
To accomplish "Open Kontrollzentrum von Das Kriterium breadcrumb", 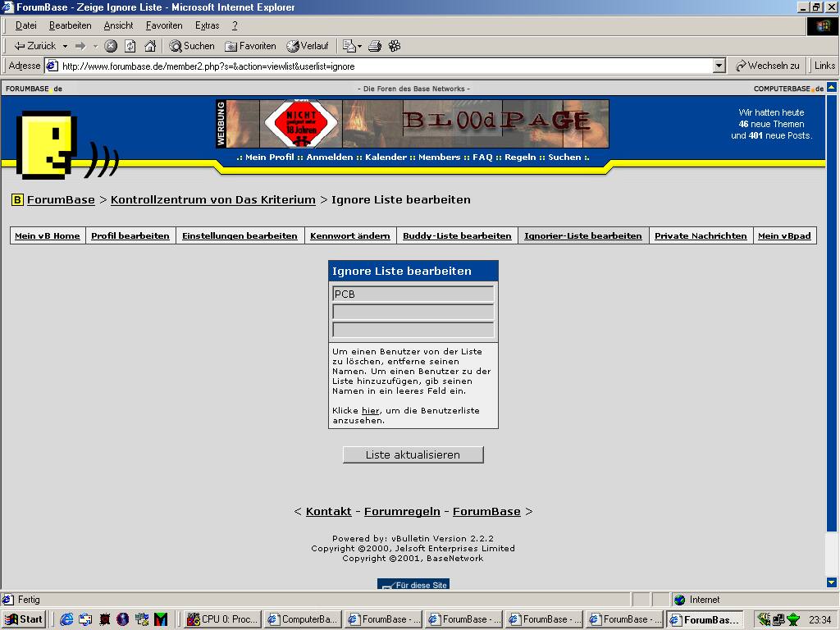I will [213, 200].
